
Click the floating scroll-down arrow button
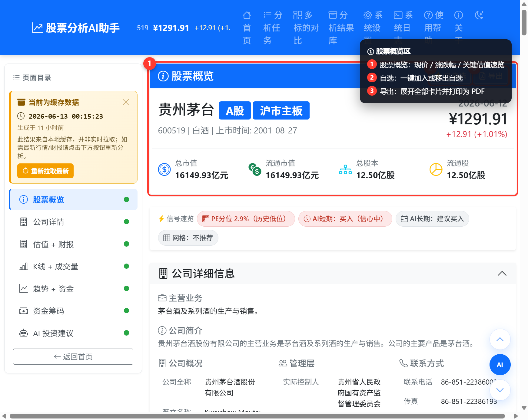click(500, 390)
